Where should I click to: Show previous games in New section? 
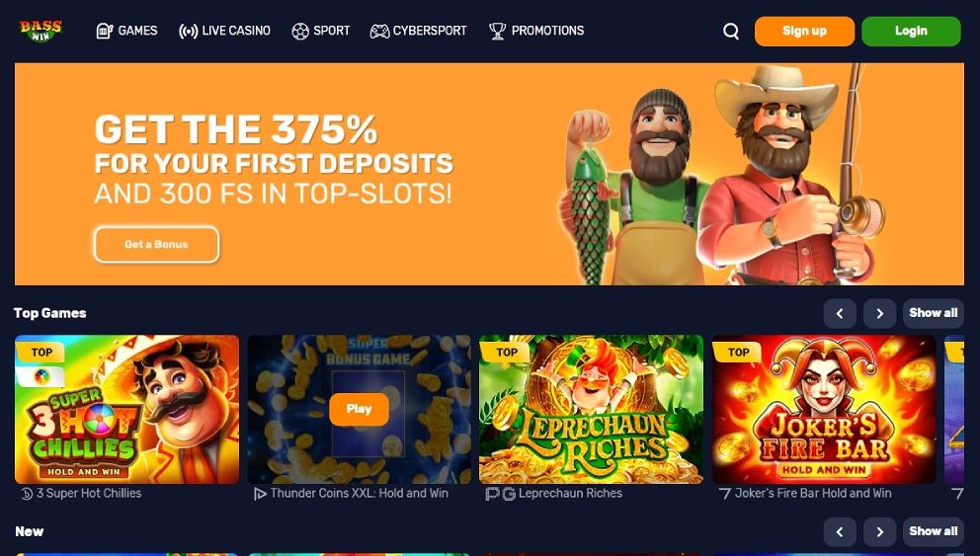pos(840,531)
